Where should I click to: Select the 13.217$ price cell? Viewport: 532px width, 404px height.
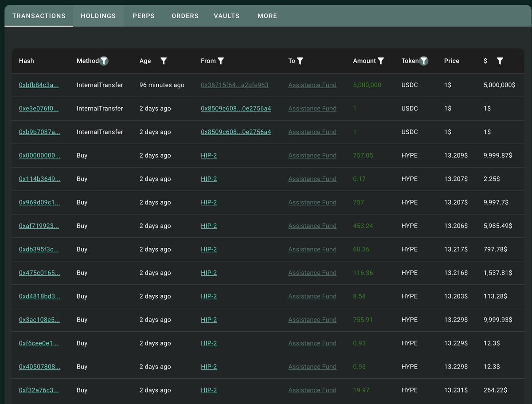tap(456, 250)
